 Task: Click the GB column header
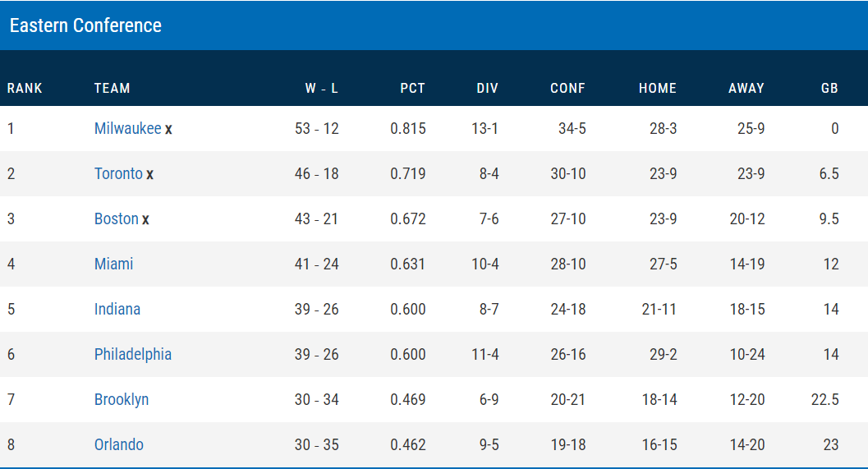click(829, 88)
